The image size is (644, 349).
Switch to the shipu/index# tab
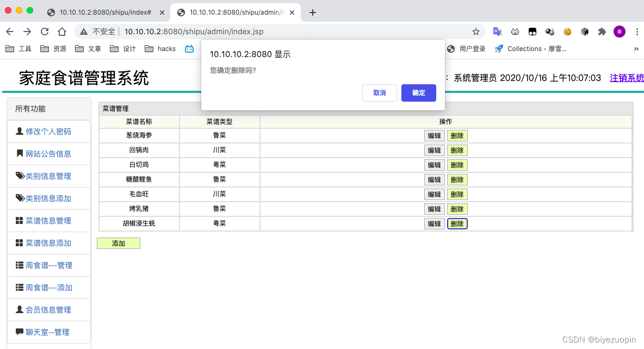[x=105, y=13]
